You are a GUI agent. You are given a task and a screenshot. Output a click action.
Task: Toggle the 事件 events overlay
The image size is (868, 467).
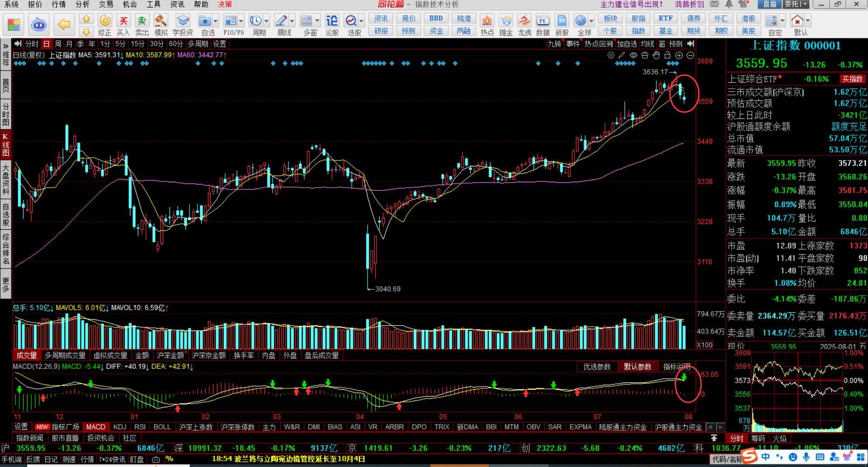[573, 44]
